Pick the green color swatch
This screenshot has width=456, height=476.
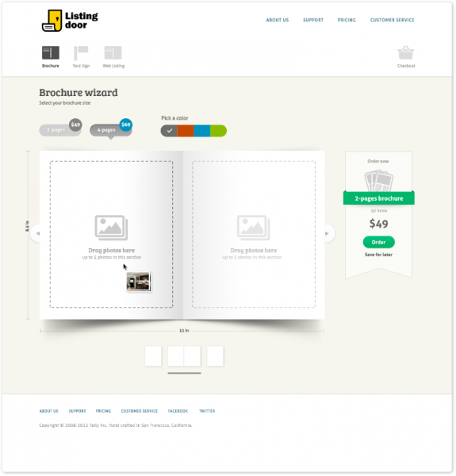click(218, 131)
